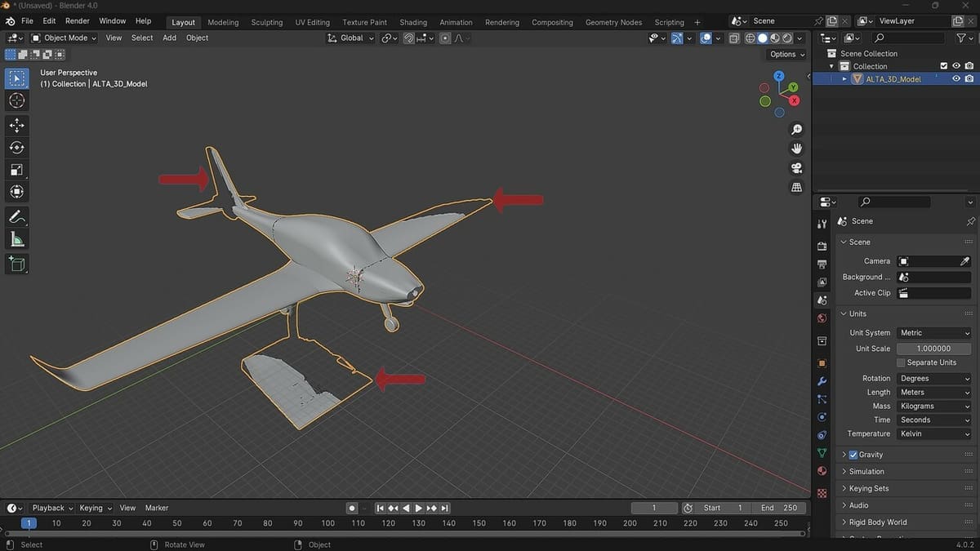Screen dimensions: 980x551
Task: Hide ALTA_3D_Model using its eye icon
Action: pyautogui.click(x=956, y=79)
